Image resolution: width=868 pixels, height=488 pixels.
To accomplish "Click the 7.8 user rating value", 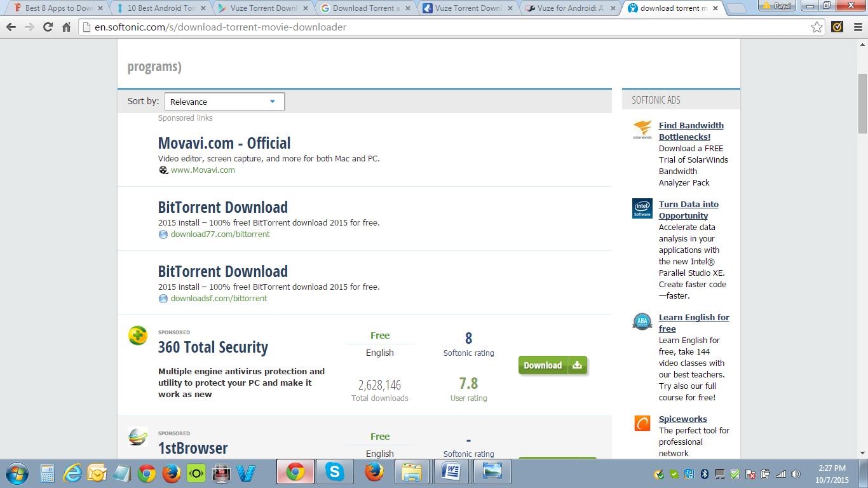I will click(x=469, y=384).
